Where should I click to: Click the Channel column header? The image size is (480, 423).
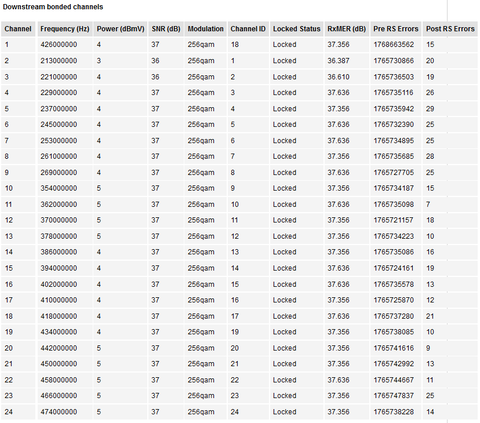point(18,29)
